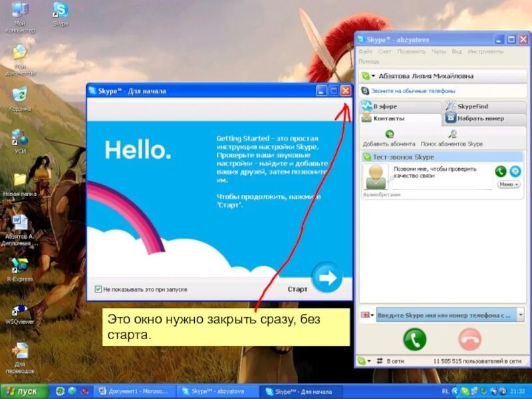The width and height of the screenshot is (532, 399).
Task: Open the Для переводов desktop icon
Action: click(20, 358)
